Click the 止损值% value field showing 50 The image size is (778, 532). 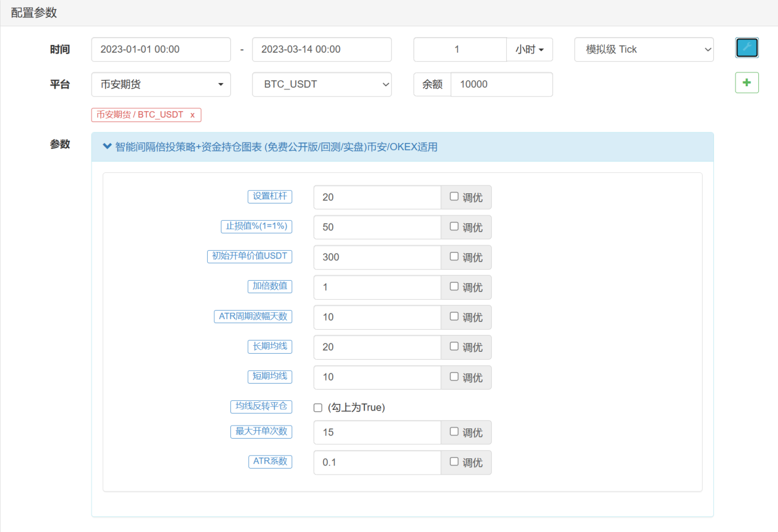pyautogui.click(x=378, y=227)
